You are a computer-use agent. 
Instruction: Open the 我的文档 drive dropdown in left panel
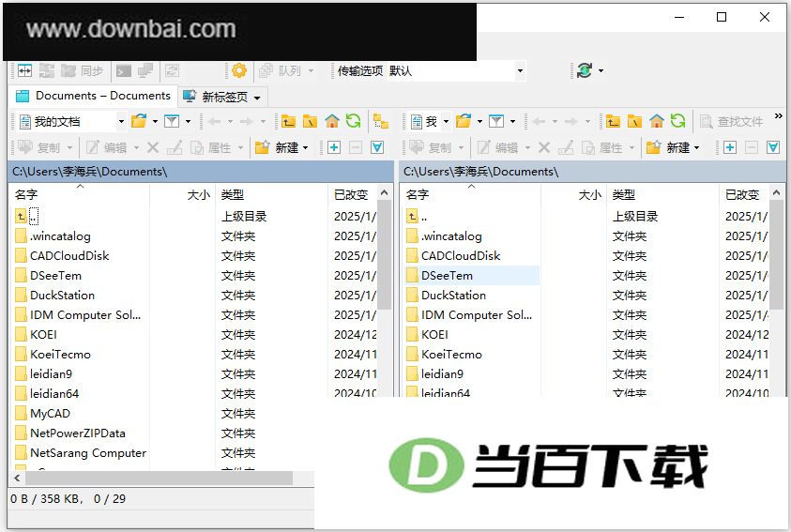(121, 122)
